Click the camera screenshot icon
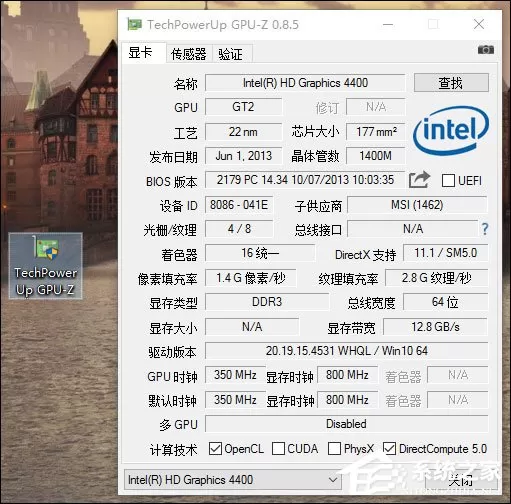The height and width of the screenshot is (504, 511). coord(486,49)
